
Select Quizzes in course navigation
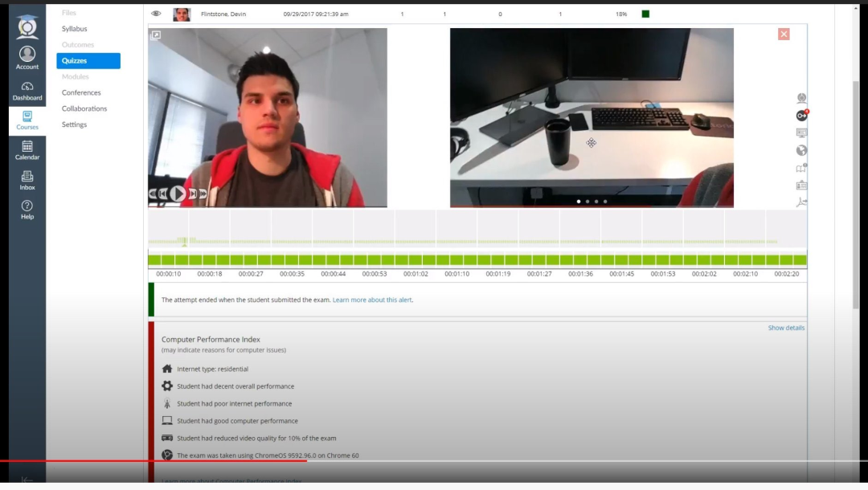pyautogui.click(x=88, y=61)
